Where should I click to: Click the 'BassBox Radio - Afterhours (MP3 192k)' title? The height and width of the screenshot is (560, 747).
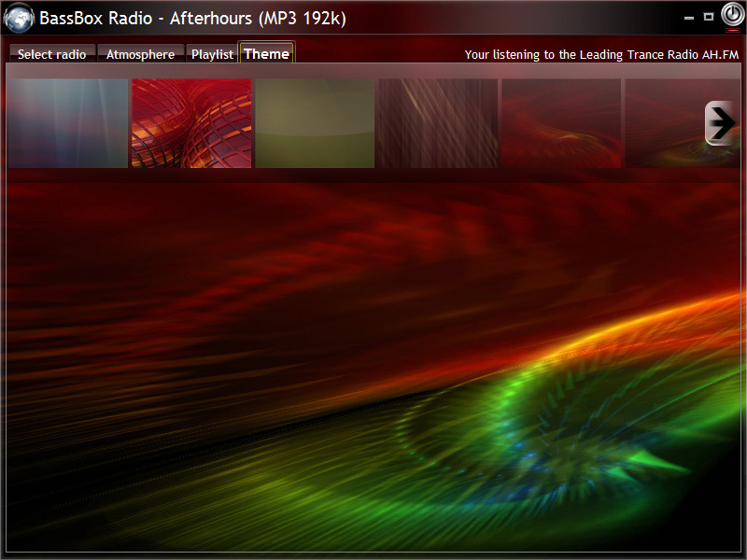(192, 19)
